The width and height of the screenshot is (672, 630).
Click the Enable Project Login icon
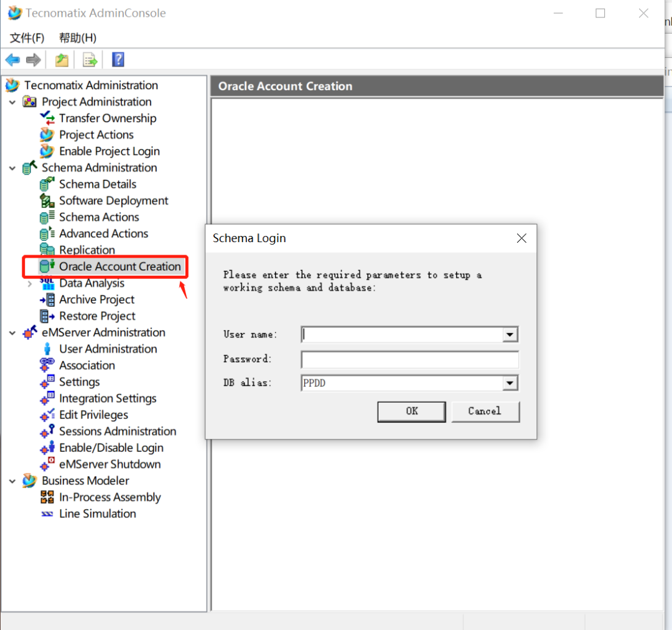(47, 151)
